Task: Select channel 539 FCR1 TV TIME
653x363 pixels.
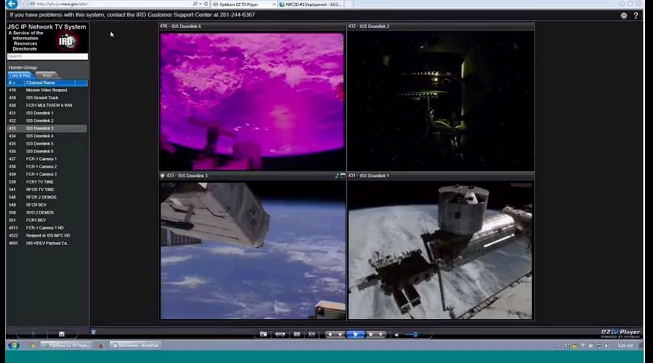Action: (47, 182)
